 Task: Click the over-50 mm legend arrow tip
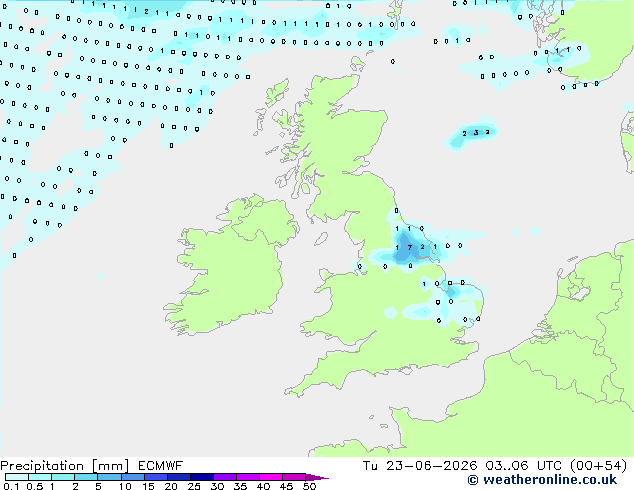coord(317,477)
